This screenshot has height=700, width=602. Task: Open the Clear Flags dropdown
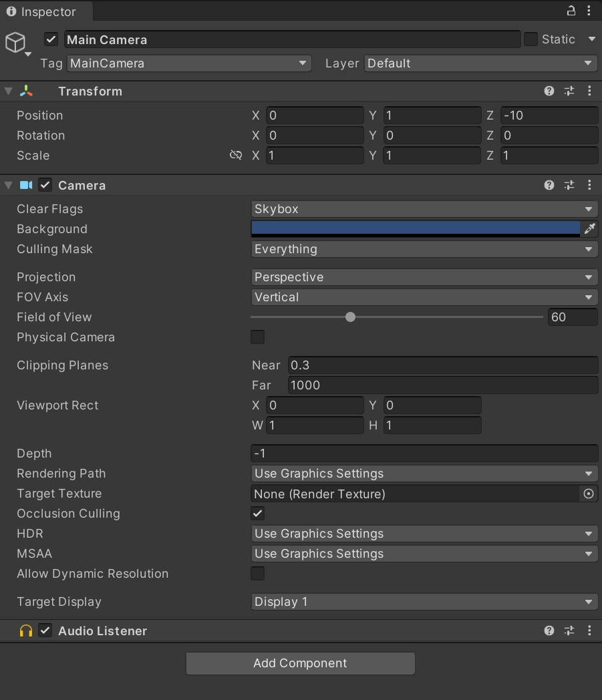424,208
